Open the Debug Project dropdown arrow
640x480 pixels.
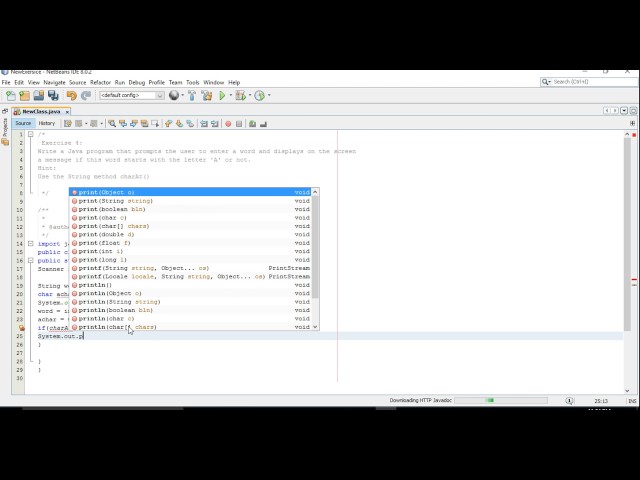pyautogui.click(x=250, y=96)
